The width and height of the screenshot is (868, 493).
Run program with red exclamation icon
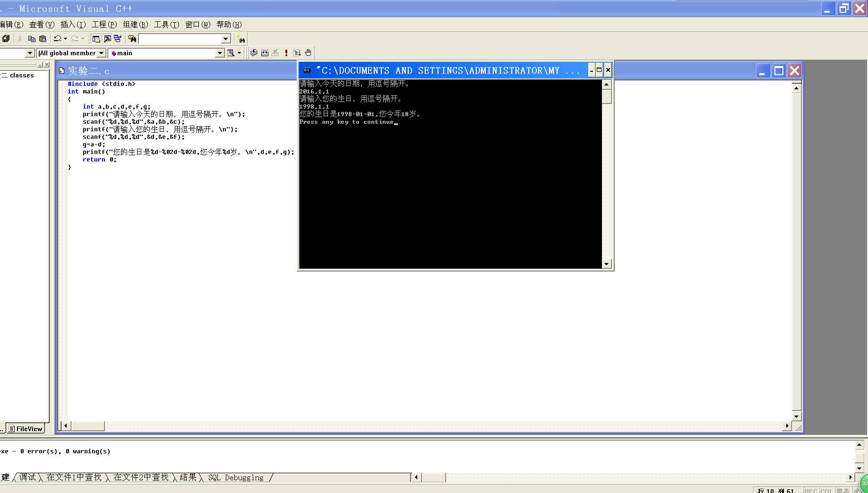[x=286, y=53]
